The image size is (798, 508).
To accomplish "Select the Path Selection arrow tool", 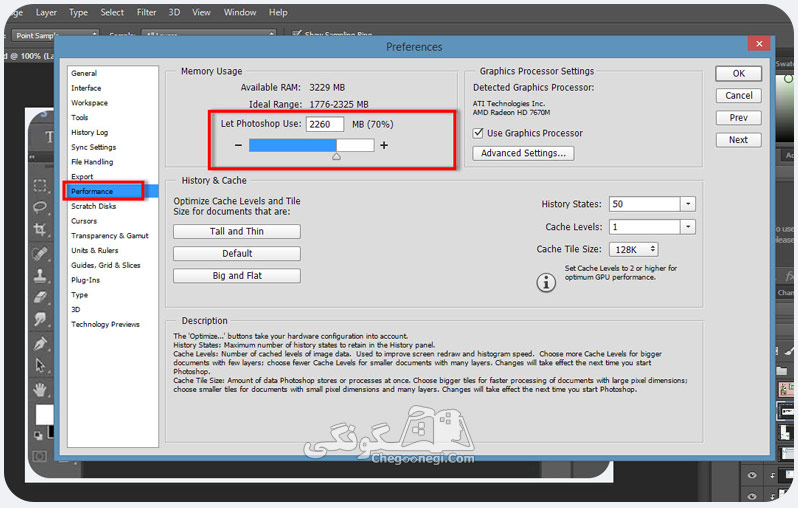I will click(x=40, y=365).
